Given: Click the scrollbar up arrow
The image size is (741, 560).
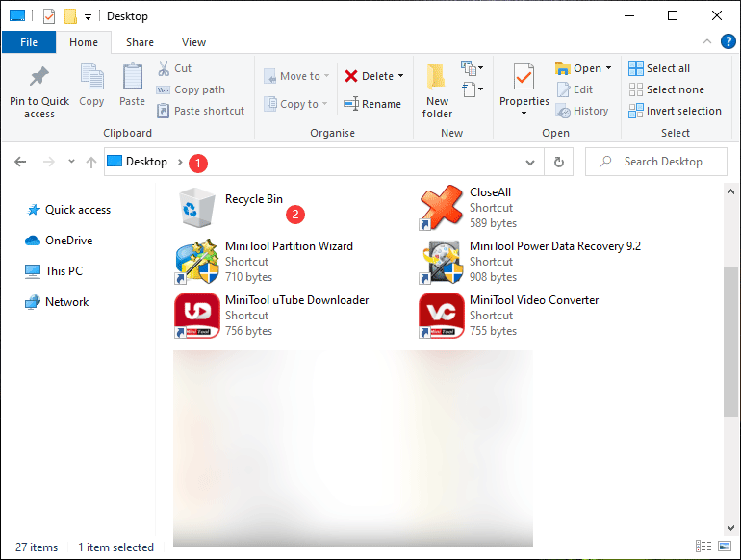Looking at the screenshot, I should [x=730, y=191].
